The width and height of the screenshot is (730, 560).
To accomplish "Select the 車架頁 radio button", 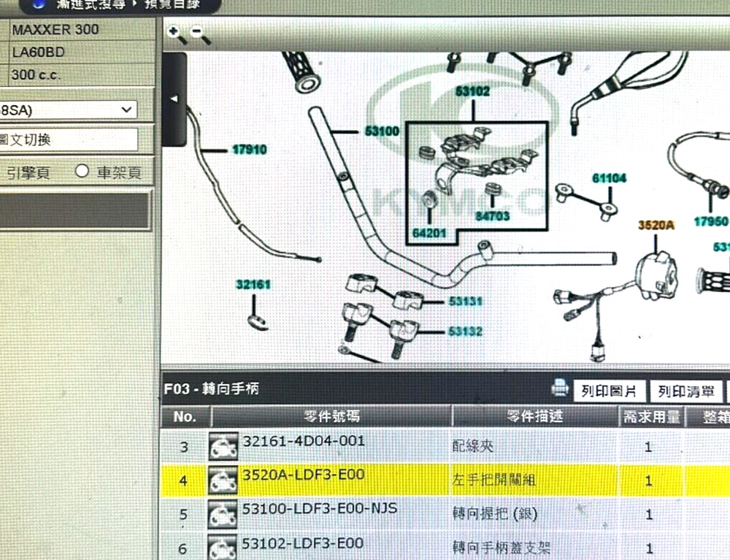I will click(82, 171).
